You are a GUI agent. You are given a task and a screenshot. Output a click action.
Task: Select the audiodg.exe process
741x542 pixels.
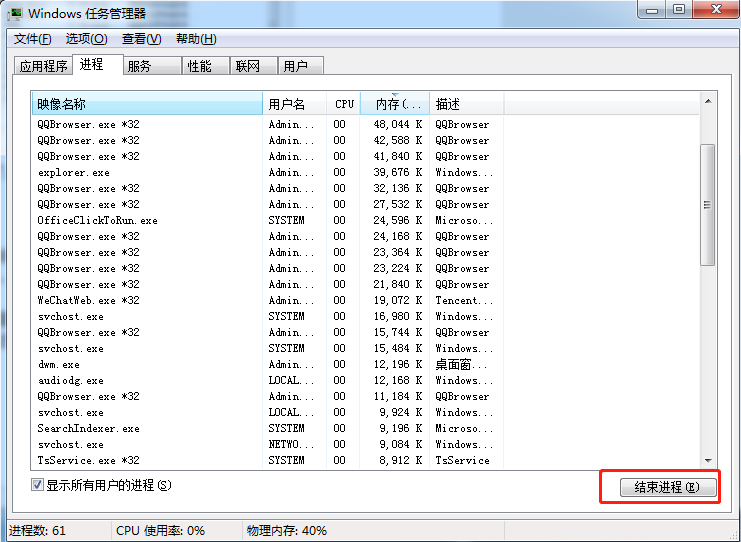(x=365, y=380)
